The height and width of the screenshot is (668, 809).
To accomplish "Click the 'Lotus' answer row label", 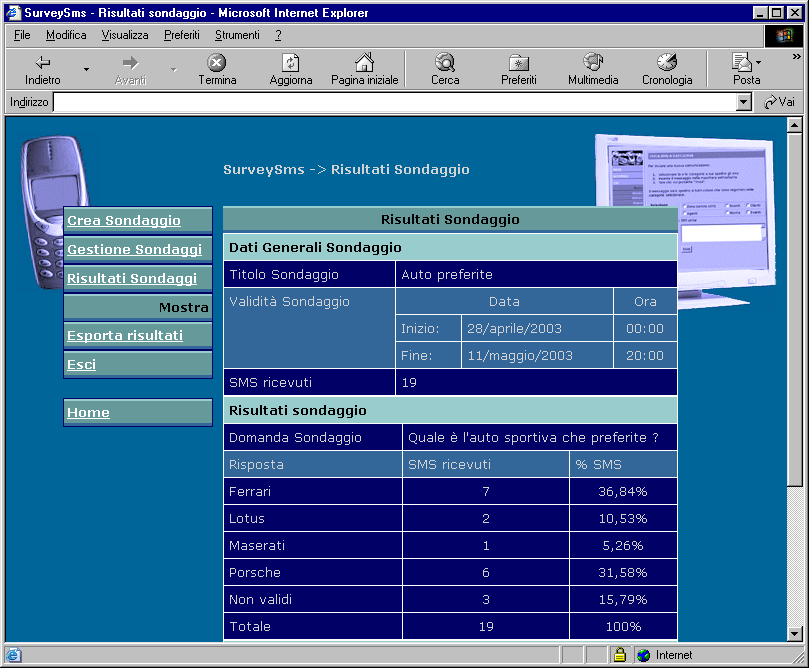I will [247, 518].
